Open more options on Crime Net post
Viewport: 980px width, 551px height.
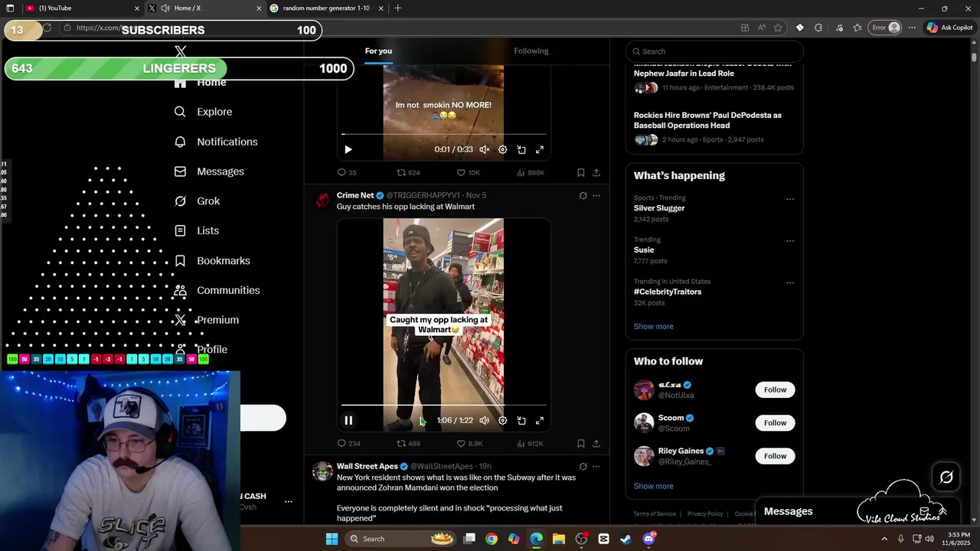tap(596, 195)
